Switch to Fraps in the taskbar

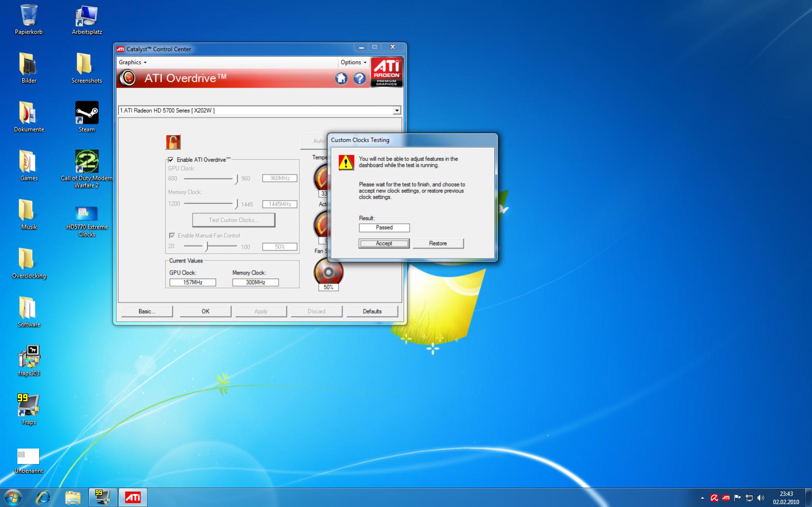pos(103,497)
